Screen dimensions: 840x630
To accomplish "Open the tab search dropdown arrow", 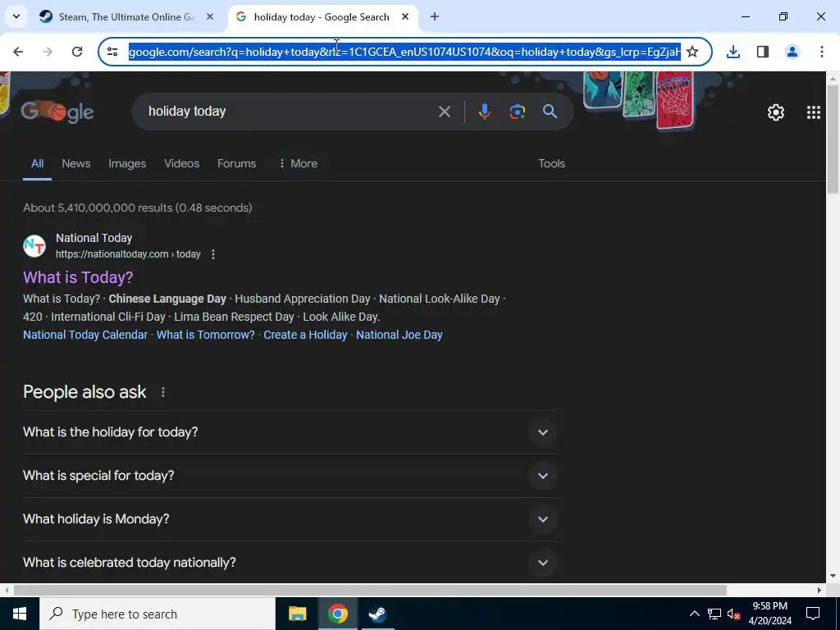I will (x=16, y=16).
